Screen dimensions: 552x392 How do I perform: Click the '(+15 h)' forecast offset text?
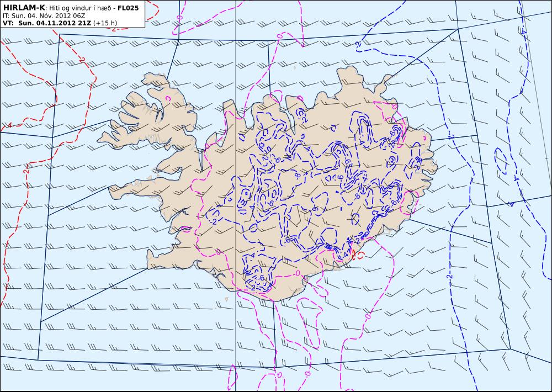coord(105,23)
